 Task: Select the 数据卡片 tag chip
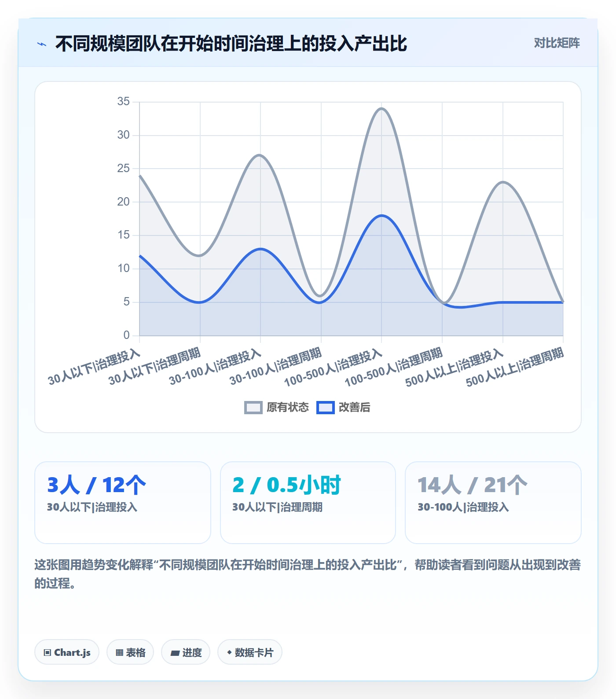[x=250, y=652]
